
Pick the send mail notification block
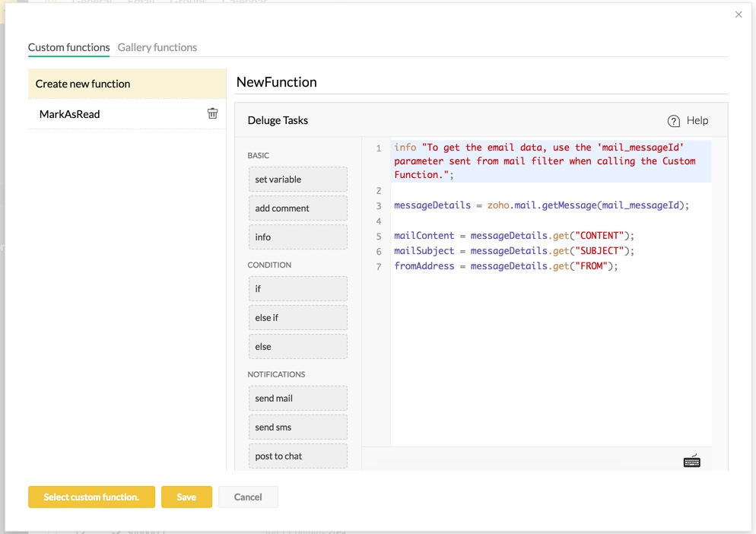point(297,399)
